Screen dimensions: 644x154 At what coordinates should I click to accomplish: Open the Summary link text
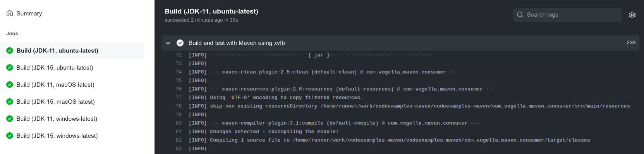coord(29,14)
